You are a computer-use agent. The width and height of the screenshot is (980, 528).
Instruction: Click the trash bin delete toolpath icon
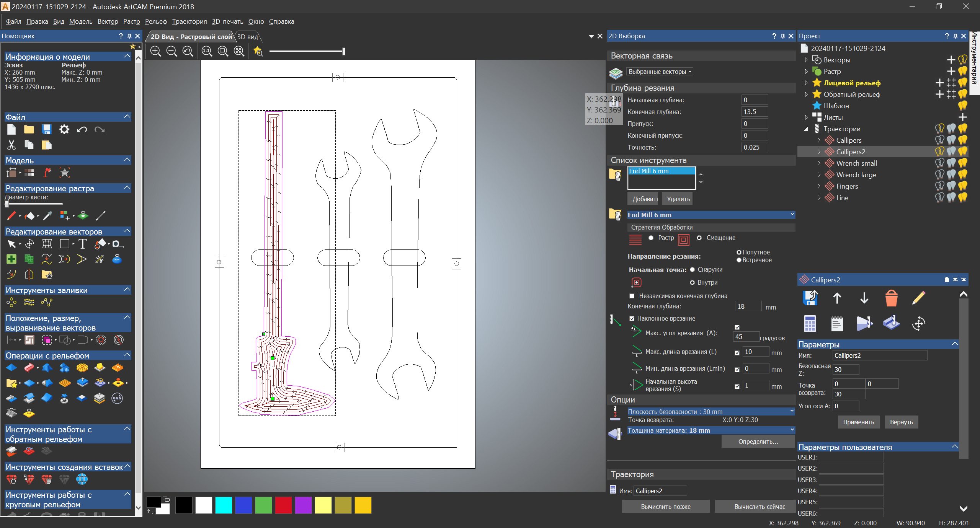[891, 298]
